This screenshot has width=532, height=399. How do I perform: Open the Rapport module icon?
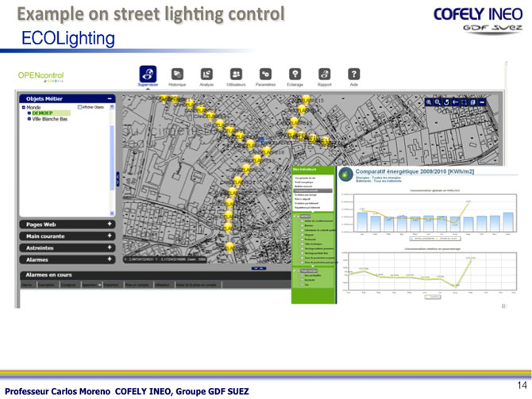click(x=324, y=74)
